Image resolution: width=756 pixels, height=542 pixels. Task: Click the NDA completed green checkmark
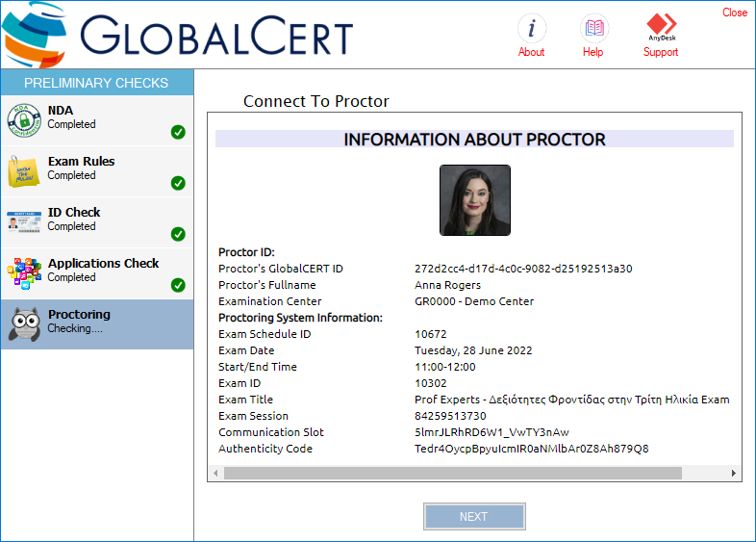pyautogui.click(x=178, y=132)
